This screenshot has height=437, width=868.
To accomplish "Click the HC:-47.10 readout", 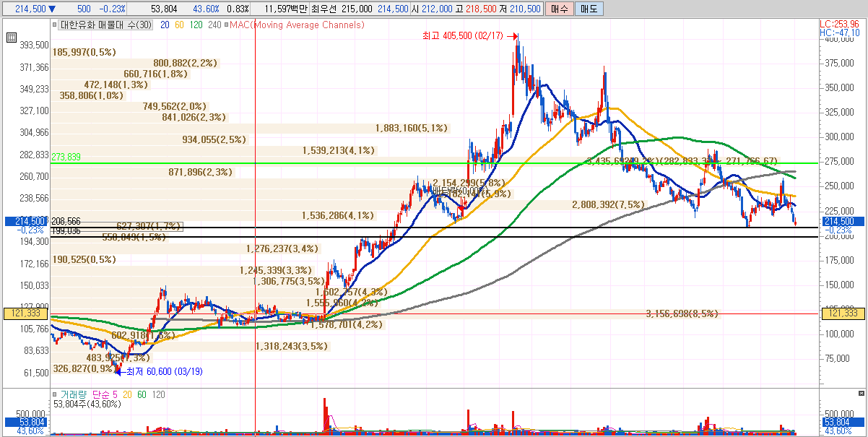I will pos(840,33).
